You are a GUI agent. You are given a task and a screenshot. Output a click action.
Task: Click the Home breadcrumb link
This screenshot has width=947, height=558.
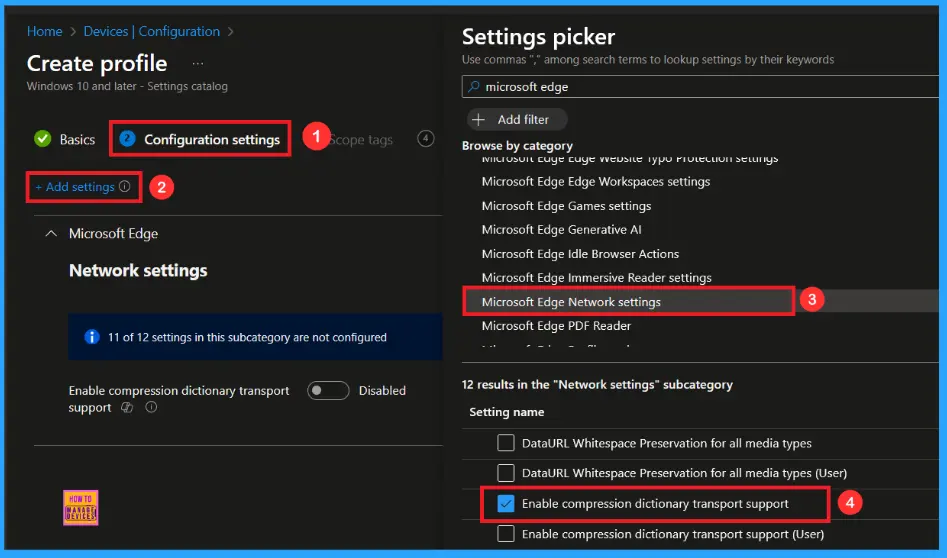coord(44,31)
